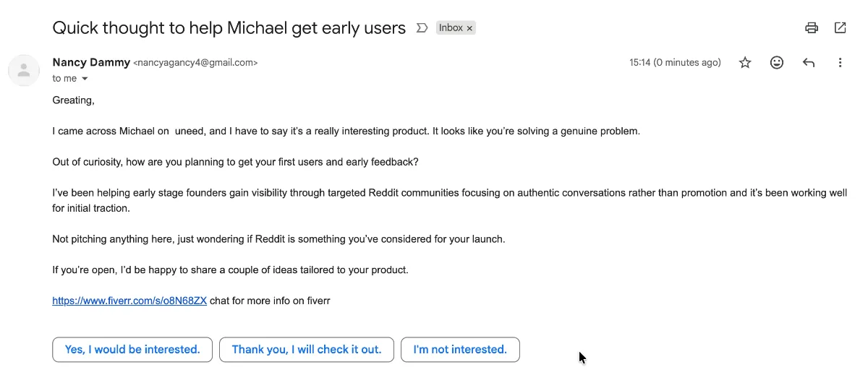Click the sender email address nancyagancy4@gmail.com
Image resolution: width=868 pixels, height=375 pixels.
(195, 63)
